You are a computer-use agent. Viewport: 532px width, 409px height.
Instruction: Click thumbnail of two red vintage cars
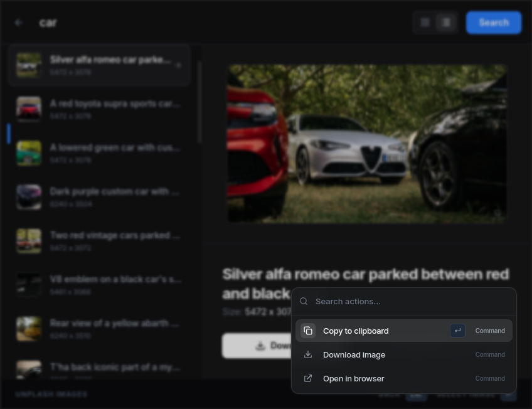(x=29, y=241)
